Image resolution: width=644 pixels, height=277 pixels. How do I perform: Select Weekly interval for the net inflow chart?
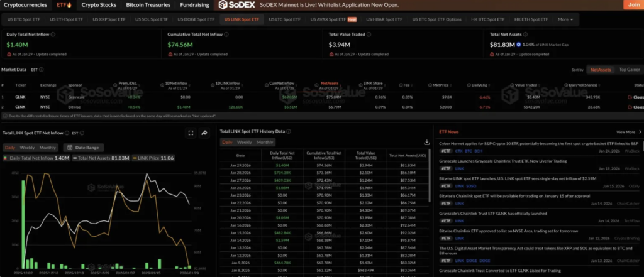click(x=27, y=148)
